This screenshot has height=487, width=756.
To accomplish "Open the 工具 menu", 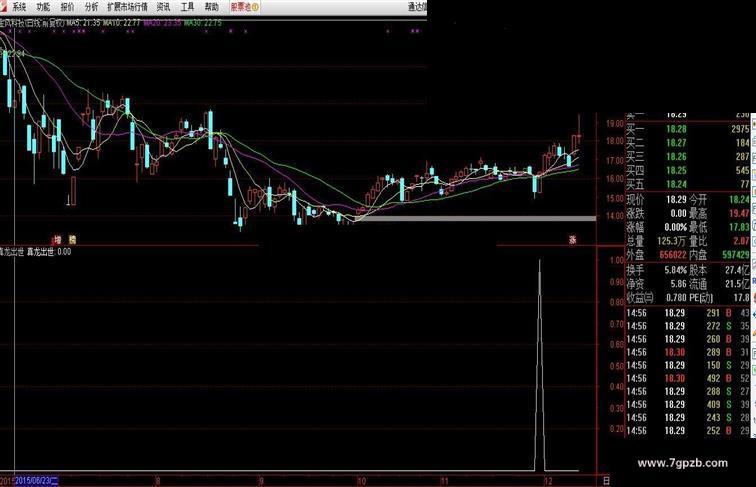I will tap(187, 7).
